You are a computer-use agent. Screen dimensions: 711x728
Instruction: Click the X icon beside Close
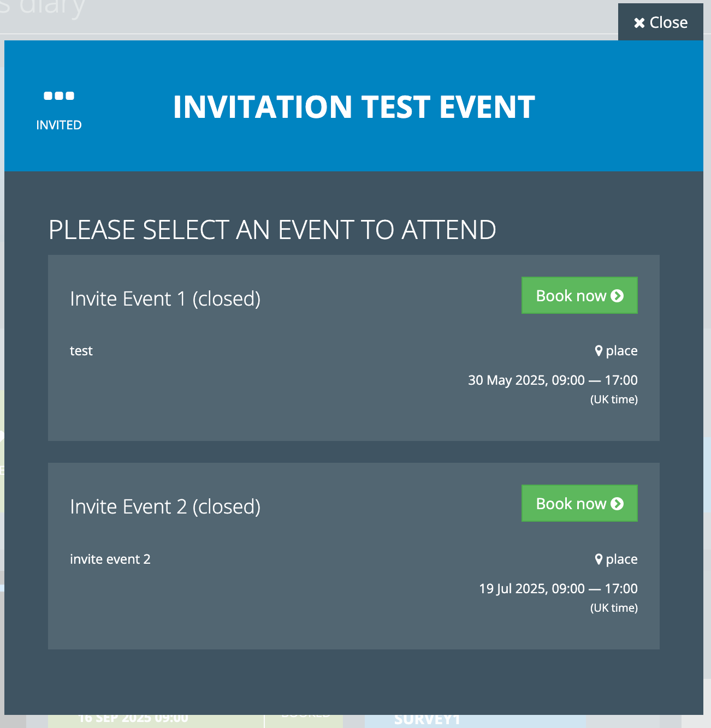tap(639, 23)
